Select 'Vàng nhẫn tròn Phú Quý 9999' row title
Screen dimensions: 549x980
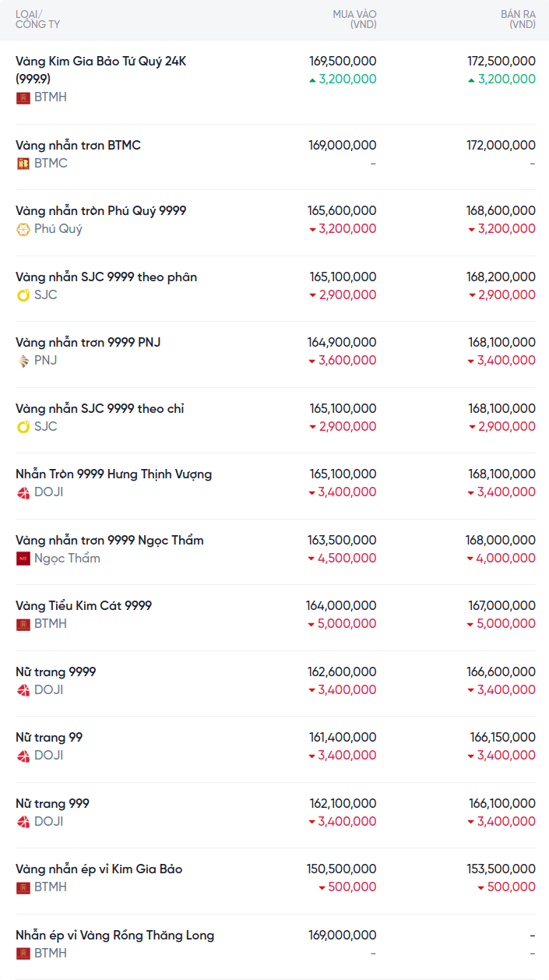(x=100, y=211)
